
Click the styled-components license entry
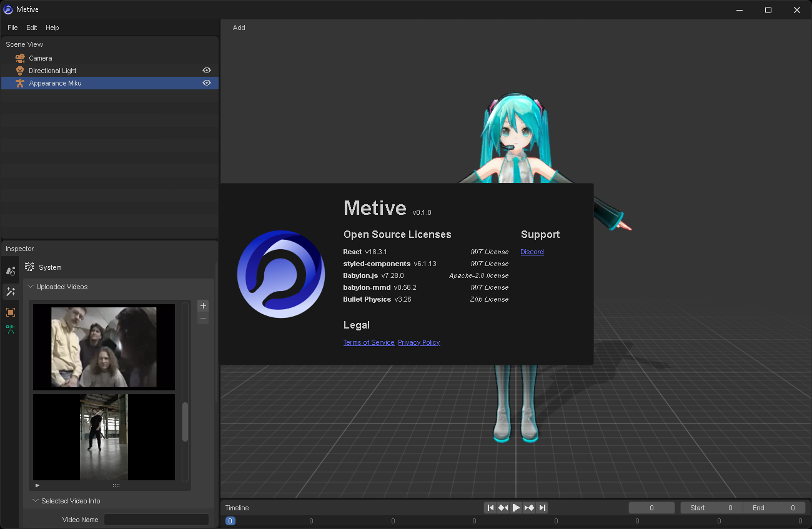pos(426,264)
